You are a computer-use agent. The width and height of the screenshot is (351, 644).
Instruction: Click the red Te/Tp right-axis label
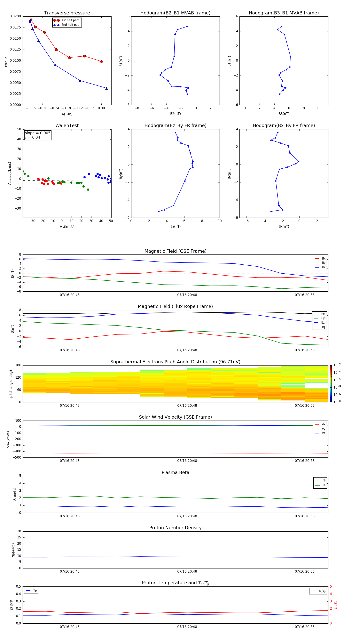(x=336, y=605)
